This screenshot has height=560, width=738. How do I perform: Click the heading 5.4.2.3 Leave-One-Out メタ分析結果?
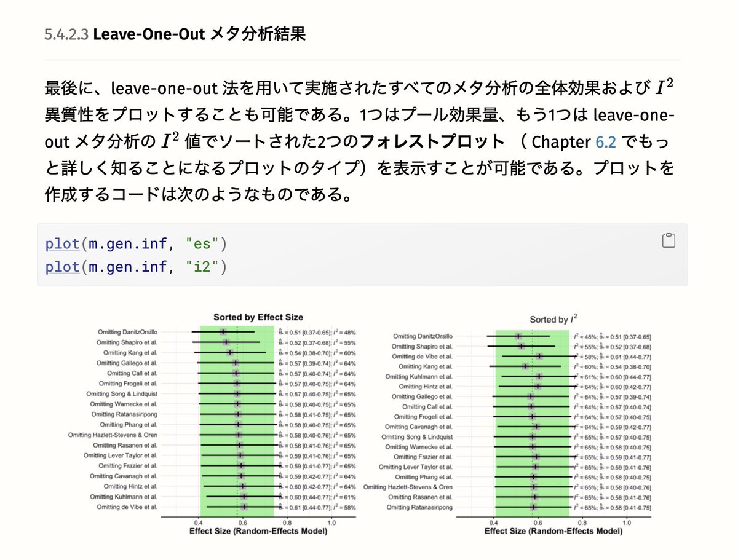pyautogui.click(x=175, y=33)
